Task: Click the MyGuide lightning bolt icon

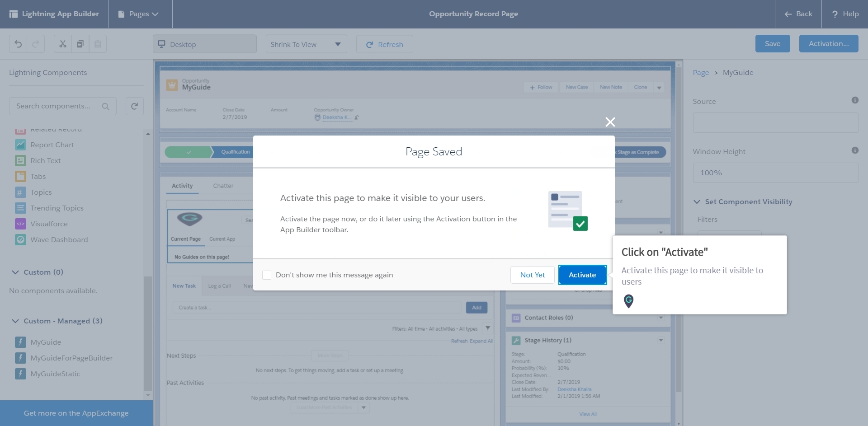Action: click(20, 342)
